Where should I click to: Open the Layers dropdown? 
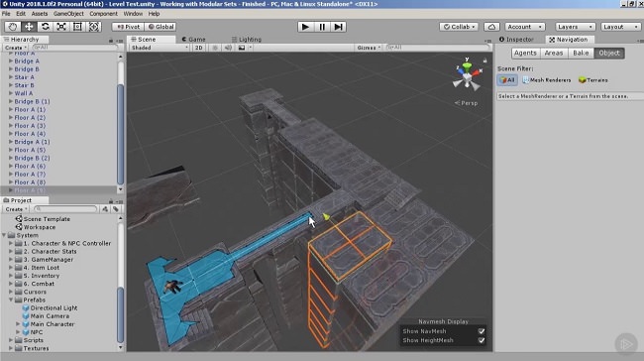(x=575, y=27)
